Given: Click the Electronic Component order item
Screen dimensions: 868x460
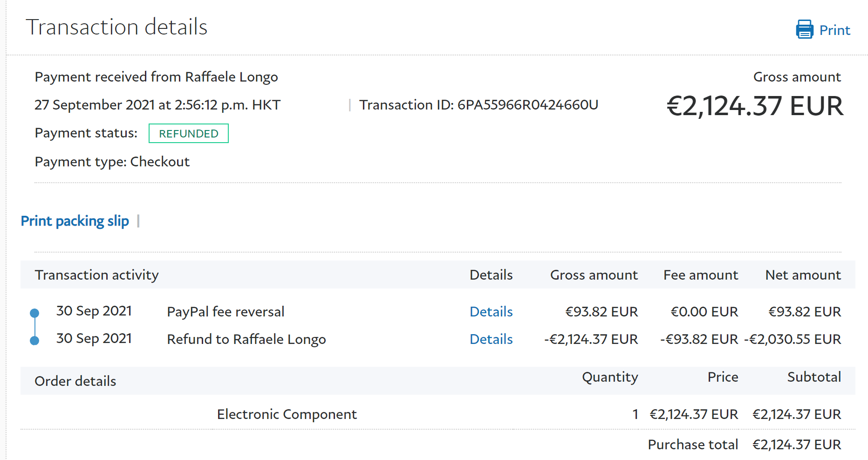Looking at the screenshot, I should tap(287, 414).
